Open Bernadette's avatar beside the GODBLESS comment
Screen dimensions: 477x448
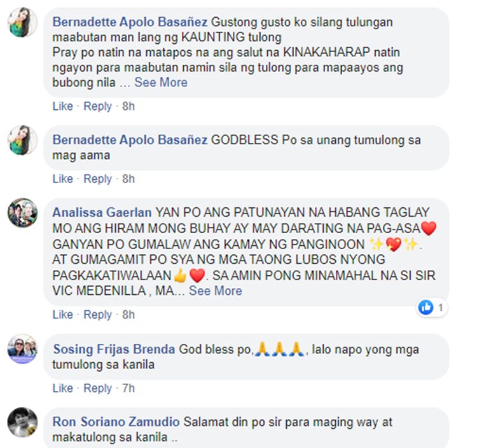(22, 140)
